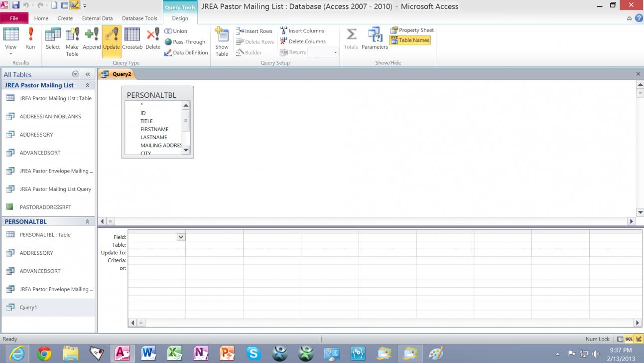
Task: Switch query type to Select
Action: [x=53, y=38]
